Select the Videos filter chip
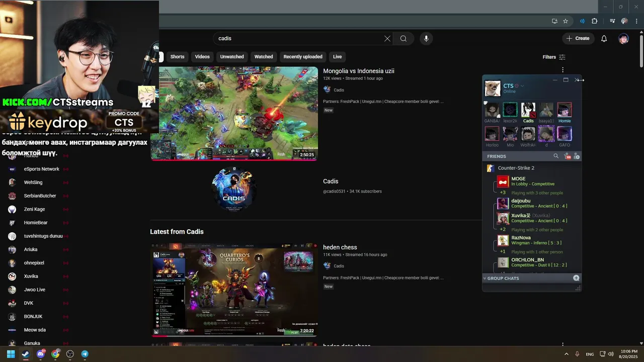The image size is (644, 362). [x=202, y=57]
